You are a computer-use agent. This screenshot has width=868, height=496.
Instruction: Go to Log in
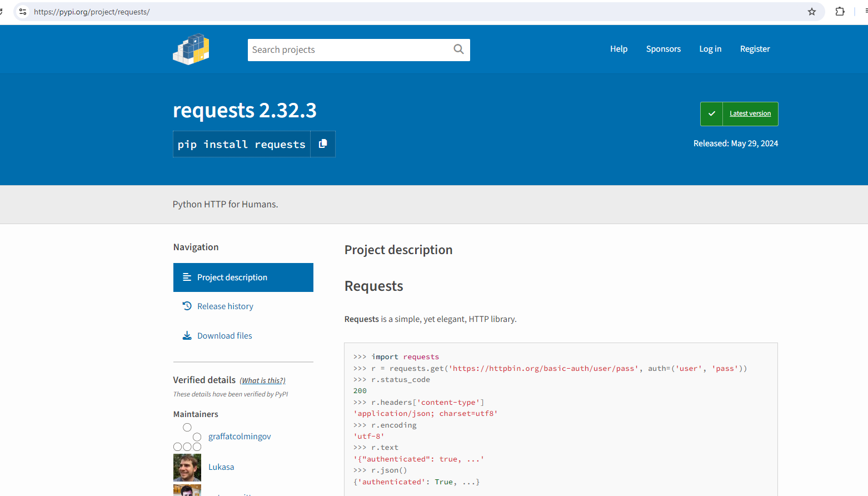(710, 49)
